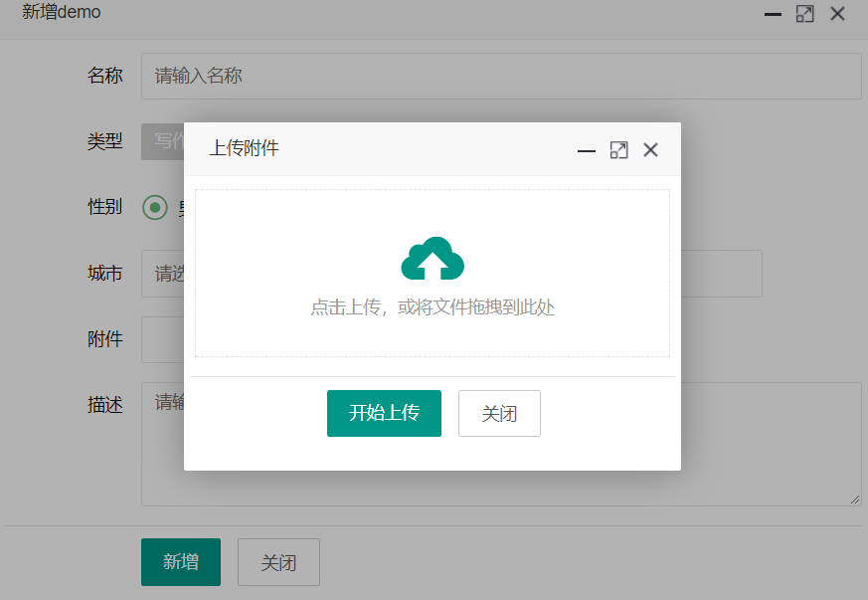Open the 城市 dropdown beside its label

(163, 274)
